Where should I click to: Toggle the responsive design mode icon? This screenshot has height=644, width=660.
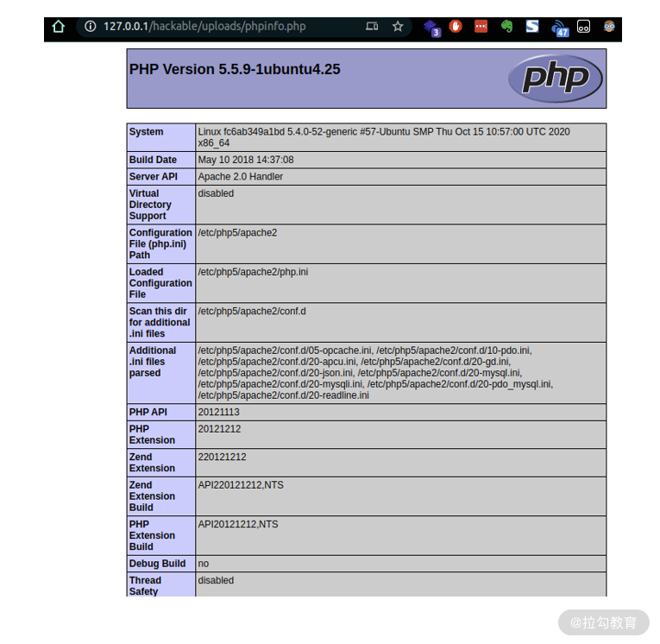click(x=372, y=27)
